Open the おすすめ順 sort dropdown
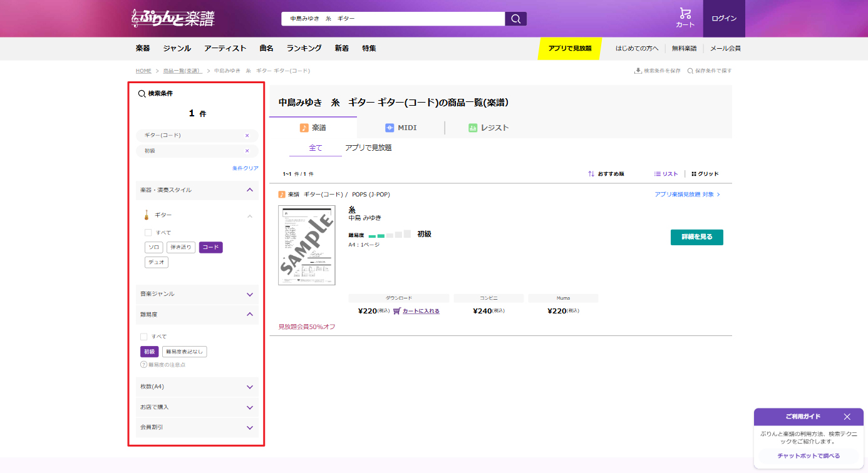868x473 pixels. point(606,174)
